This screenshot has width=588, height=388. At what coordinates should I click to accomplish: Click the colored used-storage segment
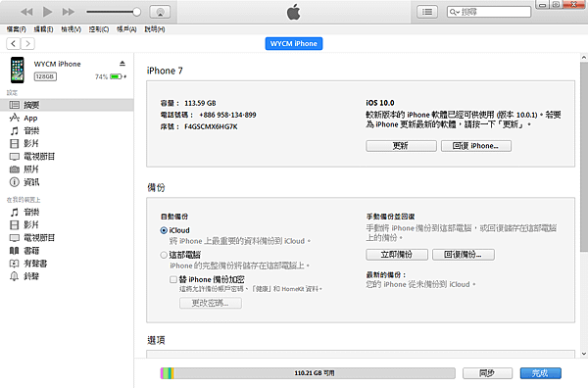(x=168, y=373)
